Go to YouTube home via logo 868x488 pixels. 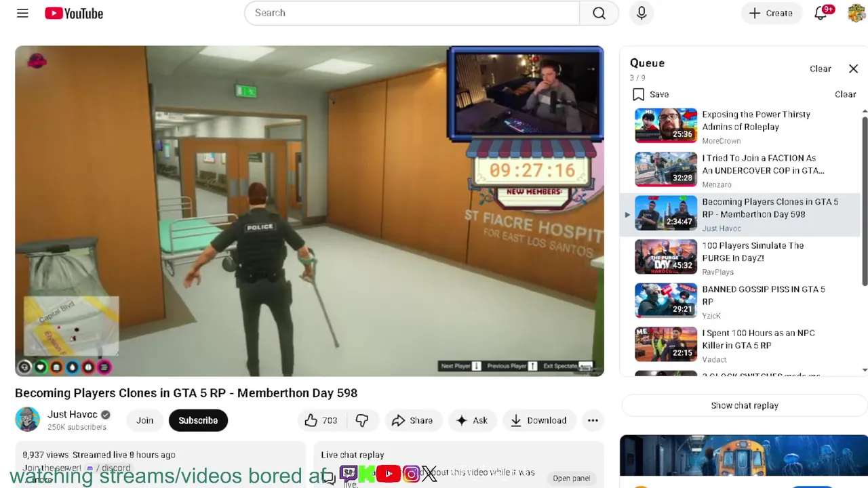74,13
